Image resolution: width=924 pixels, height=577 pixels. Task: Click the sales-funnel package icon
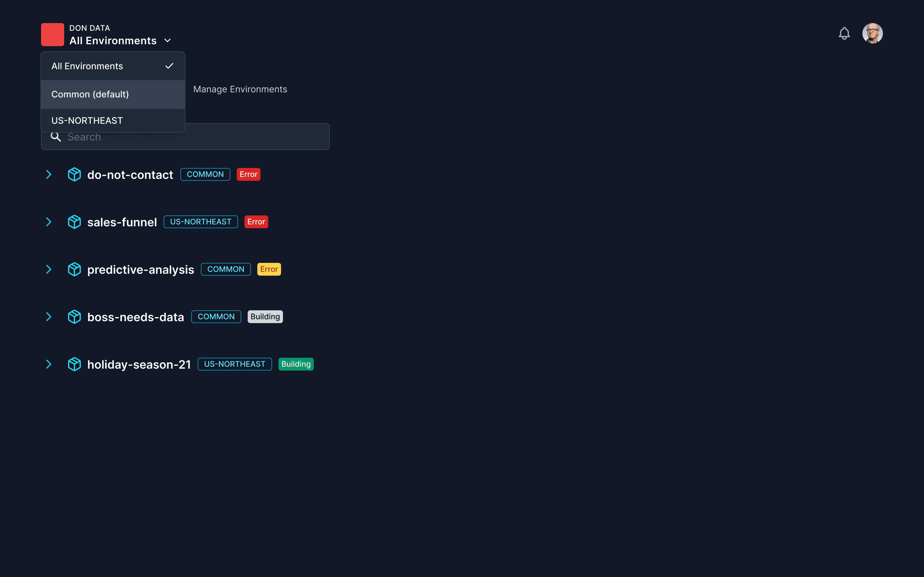coord(74,222)
